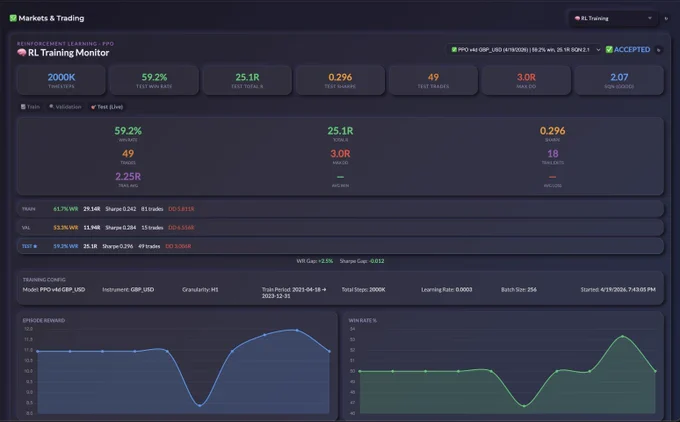680x422 pixels.
Task: Click the peak point on Win Rate chart
Action: [x=622, y=336]
